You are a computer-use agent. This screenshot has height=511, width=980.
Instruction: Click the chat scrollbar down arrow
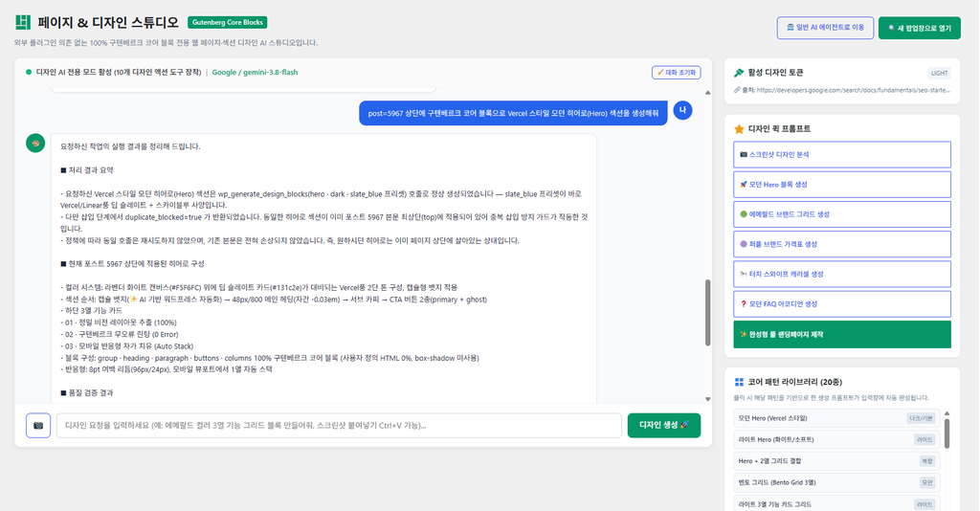[707, 398]
